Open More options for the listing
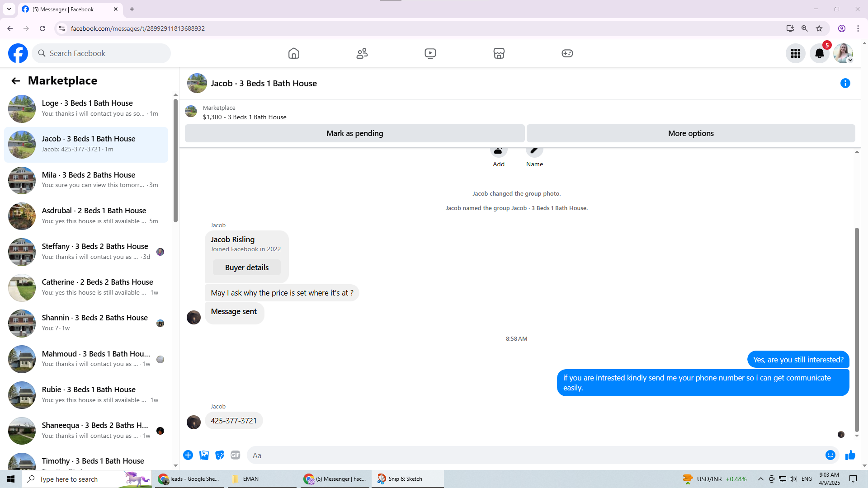The image size is (868, 488). coord(691,133)
